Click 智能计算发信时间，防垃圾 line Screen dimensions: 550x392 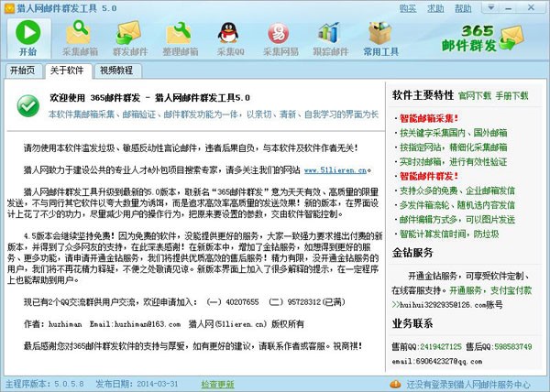449,234
